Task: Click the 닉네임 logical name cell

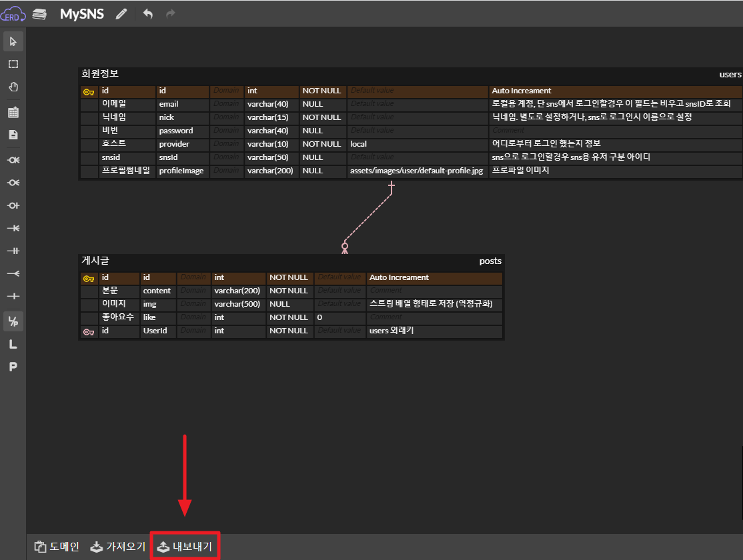Action: (127, 117)
